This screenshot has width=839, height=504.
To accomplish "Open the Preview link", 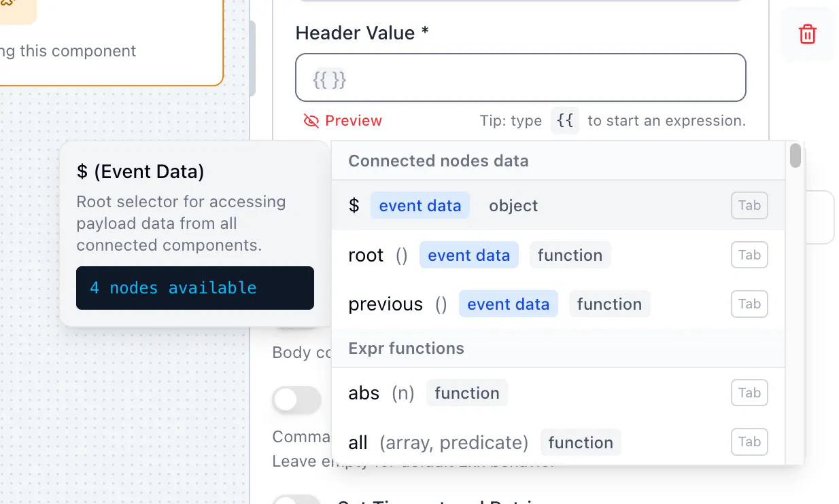I will click(352, 120).
